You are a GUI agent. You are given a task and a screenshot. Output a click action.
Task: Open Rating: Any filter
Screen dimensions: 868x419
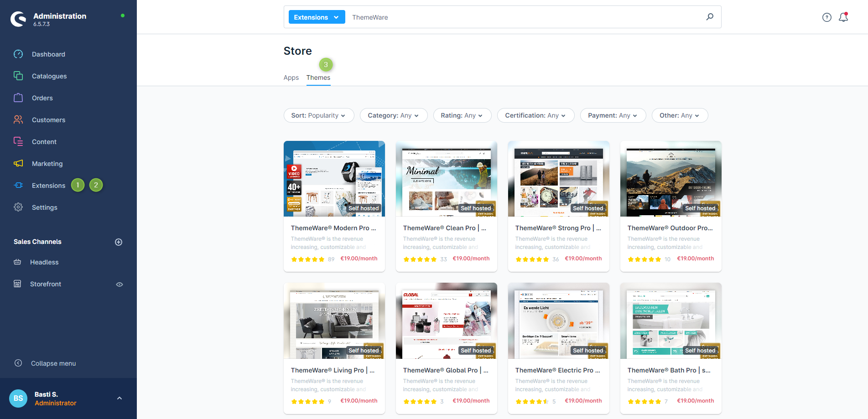tap(462, 115)
